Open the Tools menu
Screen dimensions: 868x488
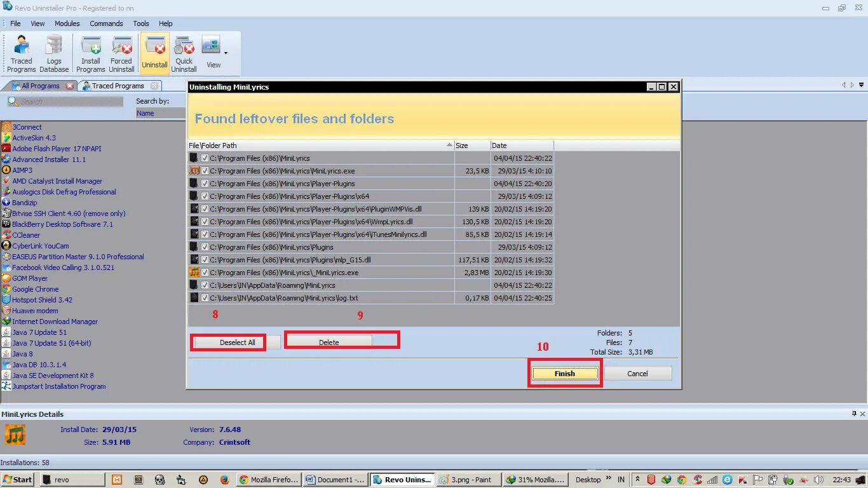[x=141, y=24]
